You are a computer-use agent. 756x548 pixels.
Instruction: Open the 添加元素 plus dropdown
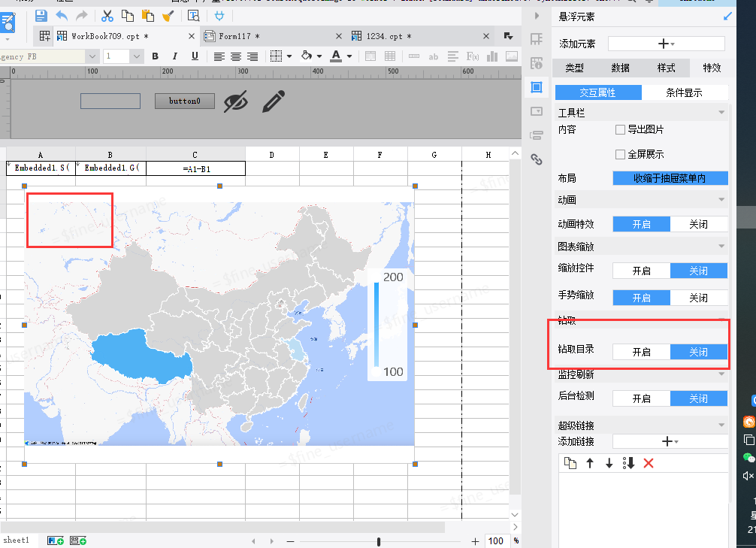(667, 44)
